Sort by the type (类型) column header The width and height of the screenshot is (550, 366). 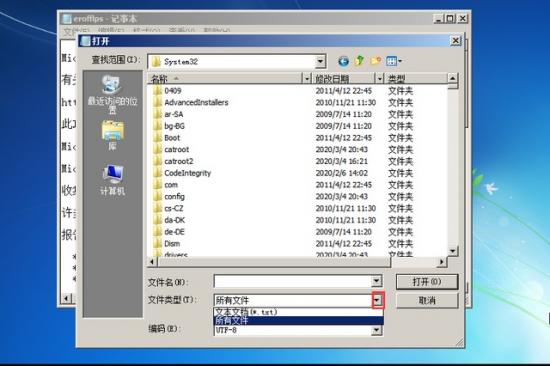tap(416, 79)
